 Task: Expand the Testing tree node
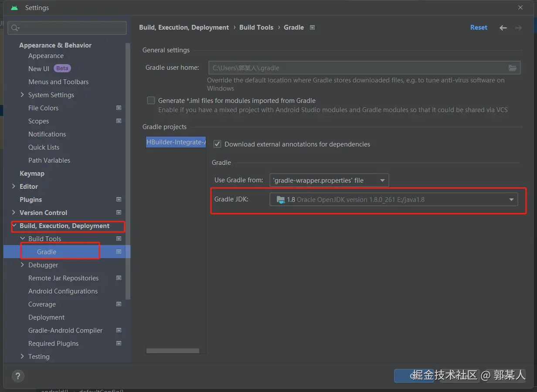[x=23, y=356]
